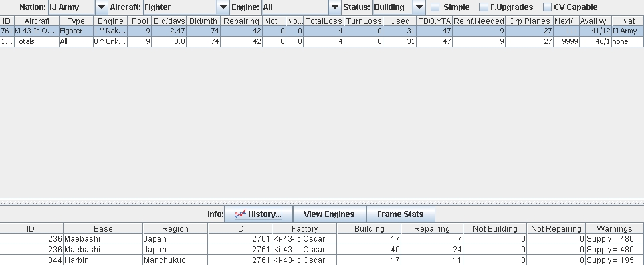Viewport: 644px width, 265px height.
Task: Click the Supply = 195 warning cell
Action: [x=615, y=260]
